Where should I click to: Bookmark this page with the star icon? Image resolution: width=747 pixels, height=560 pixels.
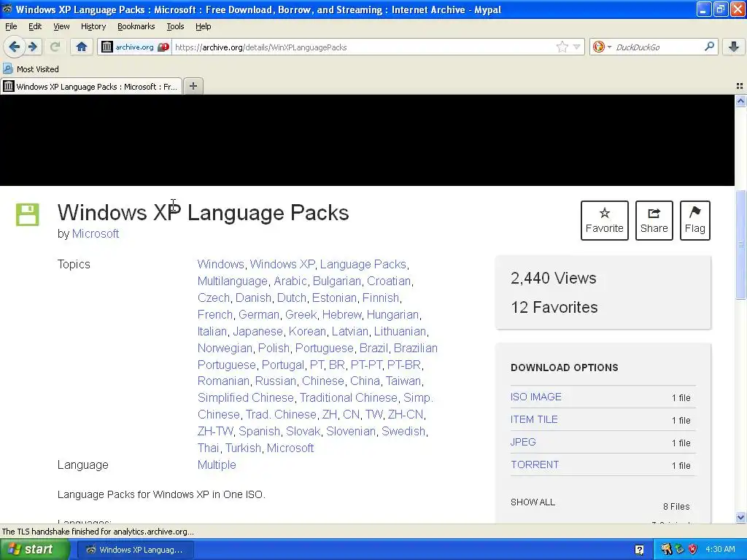(x=562, y=47)
